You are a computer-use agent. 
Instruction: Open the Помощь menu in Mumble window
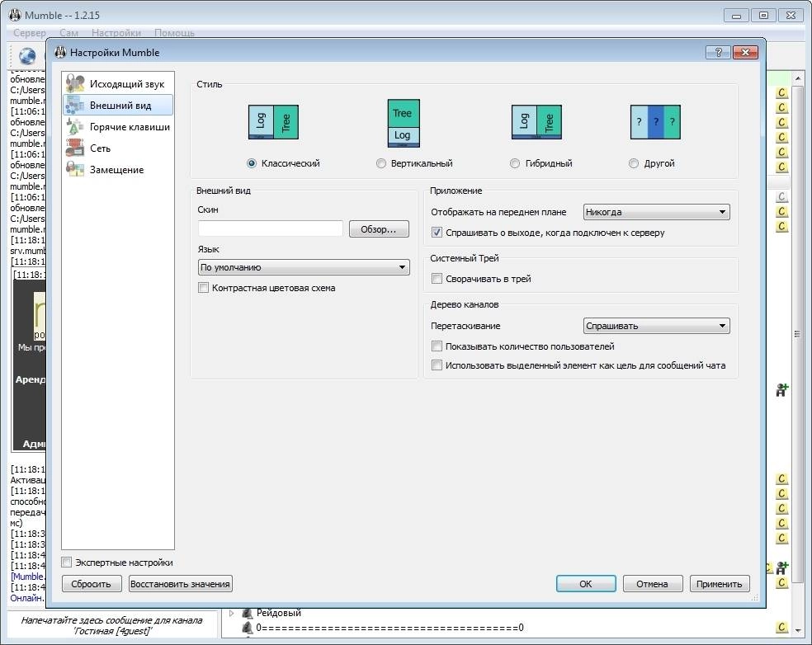click(x=174, y=33)
